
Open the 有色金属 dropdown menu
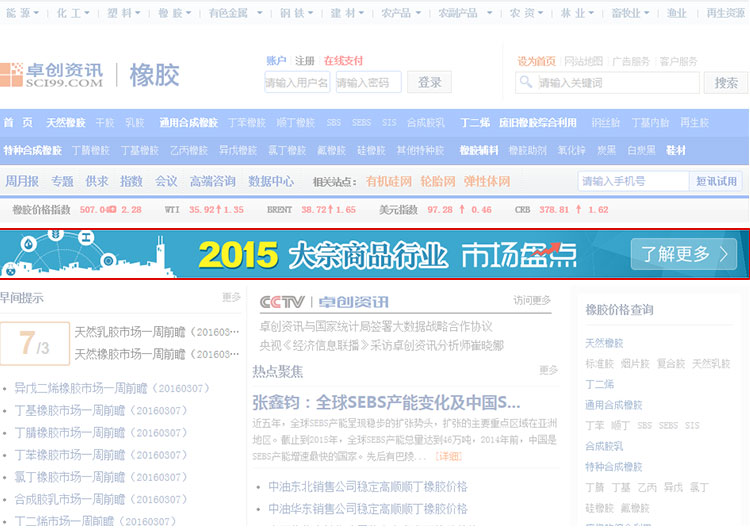pos(233,13)
